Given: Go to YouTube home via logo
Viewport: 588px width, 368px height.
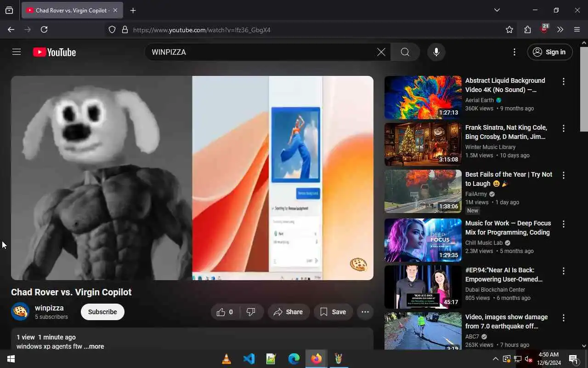Looking at the screenshot, I should [54, 52].
